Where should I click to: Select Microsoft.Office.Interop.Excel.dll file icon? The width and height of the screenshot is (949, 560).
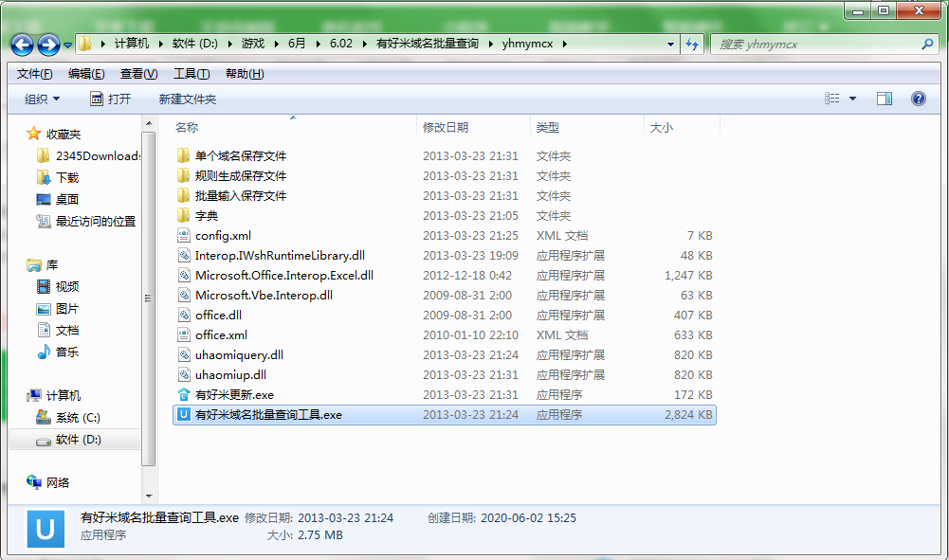click(x=183, y=275)
